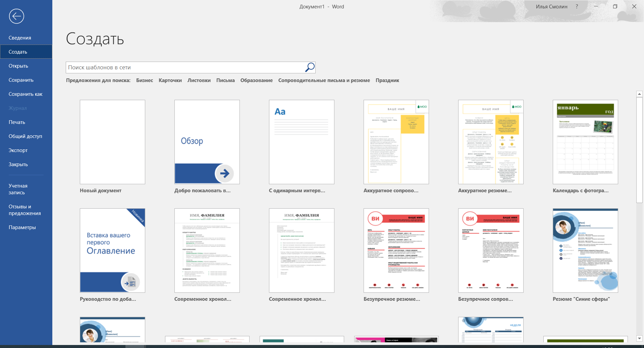This screenshot has width=644, height=348.
Task: Select the Календарь с фотографиями template
Action: click(585, 142)
